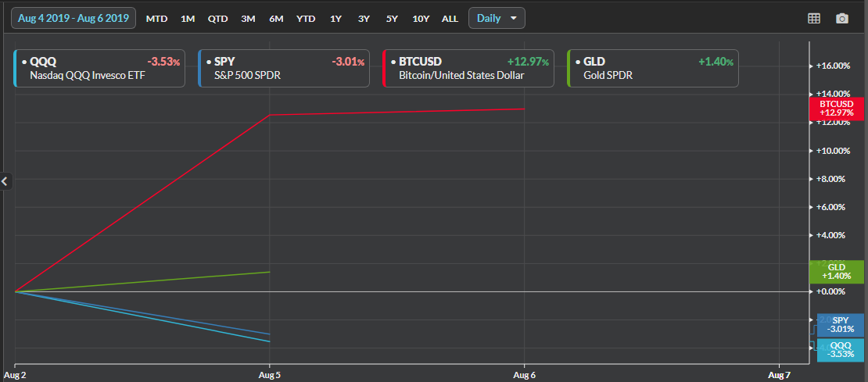Toggle the QQQ series legend card

100,69
